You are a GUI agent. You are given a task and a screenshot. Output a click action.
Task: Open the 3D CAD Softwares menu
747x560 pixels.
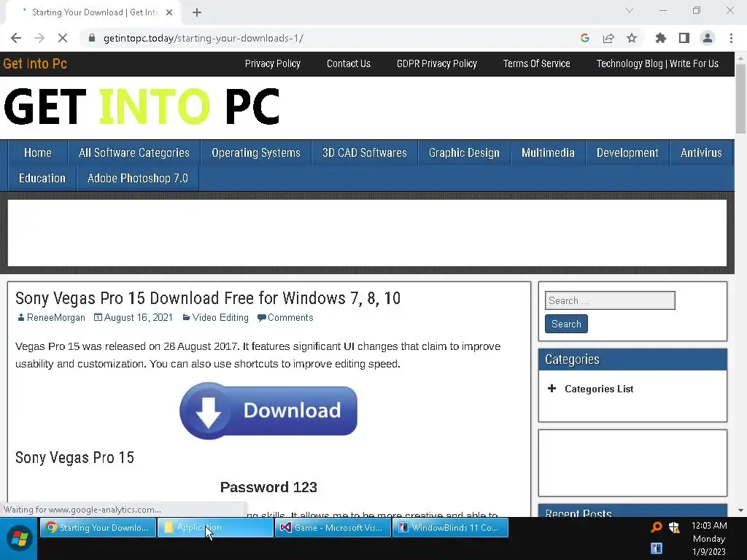click(x=365, y=153)
